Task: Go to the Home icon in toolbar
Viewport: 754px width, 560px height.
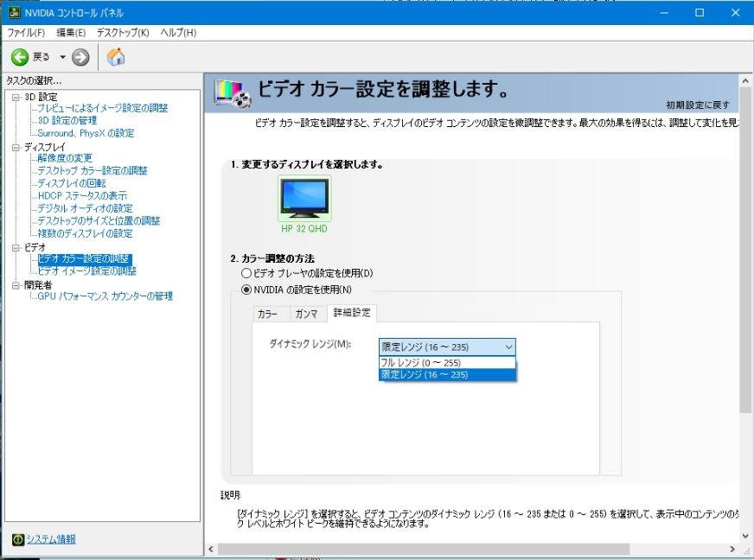Action: [115, 57]
